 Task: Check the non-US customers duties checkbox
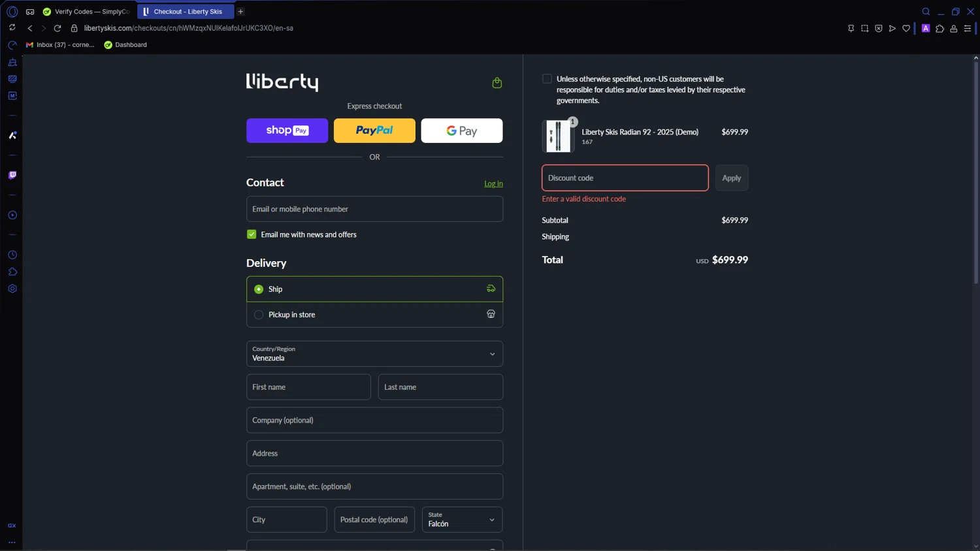coord(547,79)
